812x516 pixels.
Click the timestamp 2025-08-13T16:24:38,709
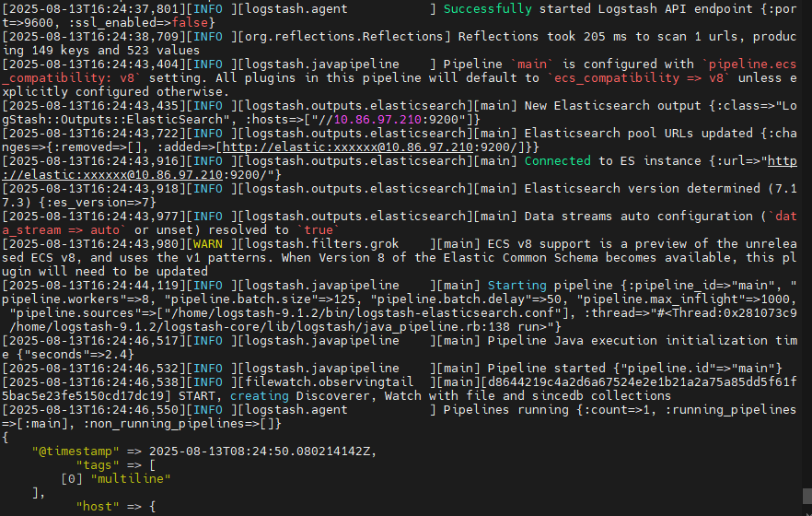93,37
